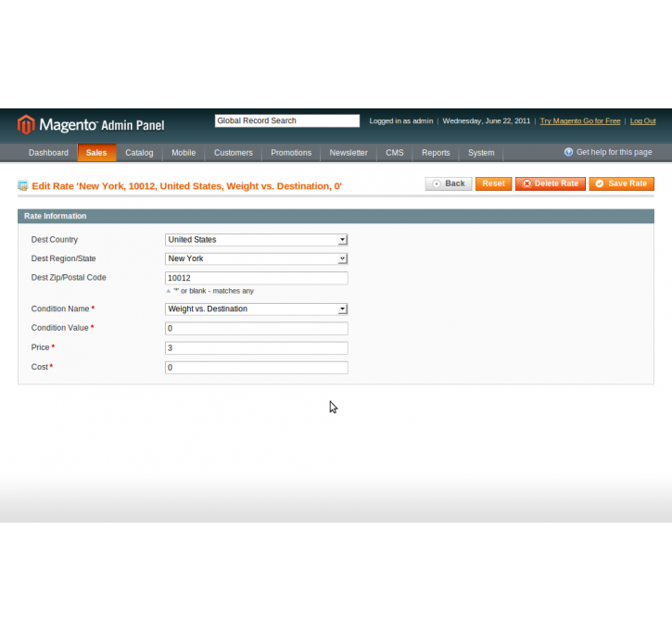Click the Magento logo icon
This screenshot has width=672, height=630.
pos(26,124)
